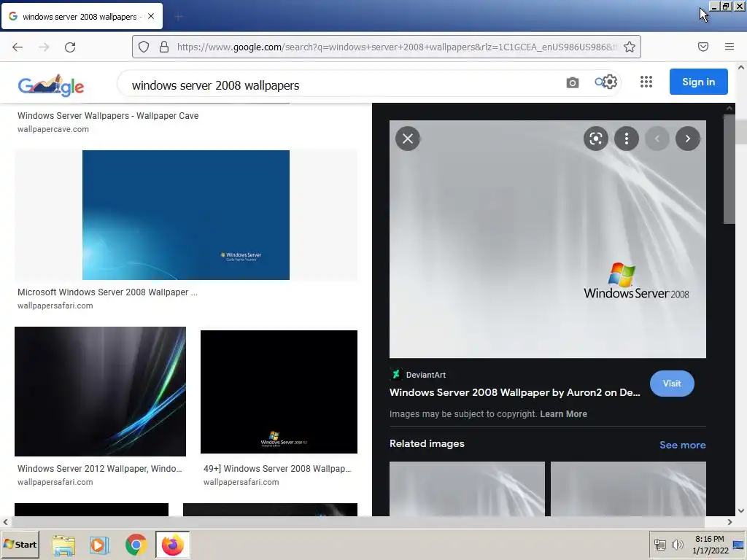Open Google Chrome from taskbar
The width and height of the screenshot is (747, 560).
pyautogui.click(x=136, y=545)
